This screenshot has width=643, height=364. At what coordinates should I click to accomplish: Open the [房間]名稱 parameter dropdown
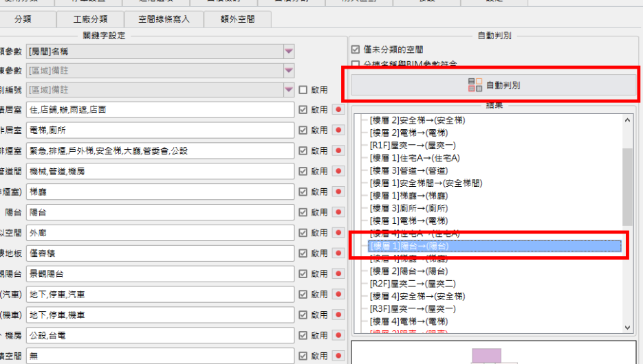pyautogui.click(x=289, y=52)
